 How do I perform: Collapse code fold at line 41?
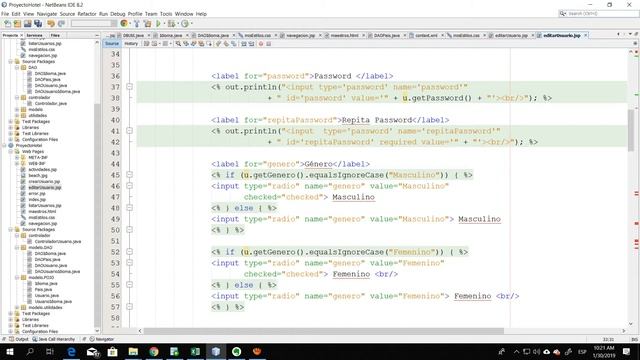pyautogui.click(x=129, y=131)
